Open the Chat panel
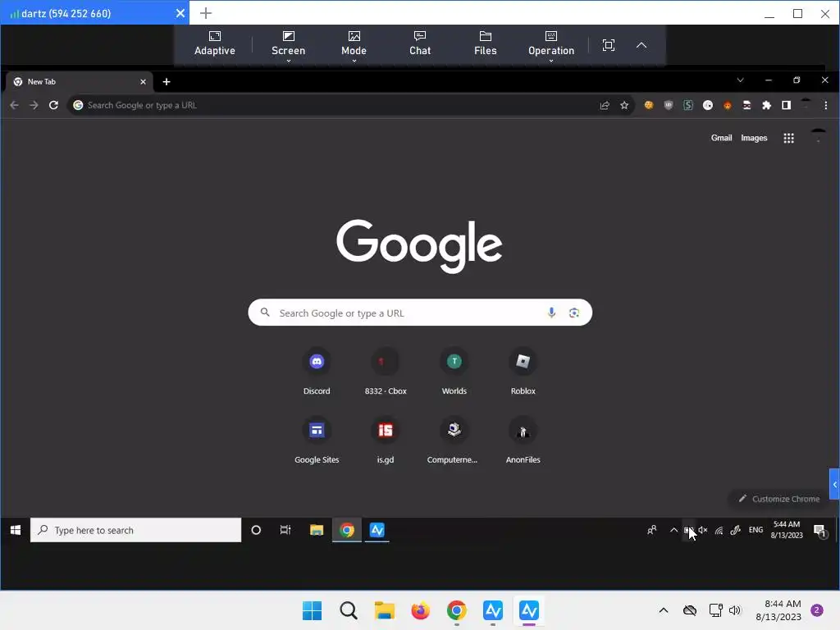The height and width of the screenshot is (630, 840). pos(419,44)
